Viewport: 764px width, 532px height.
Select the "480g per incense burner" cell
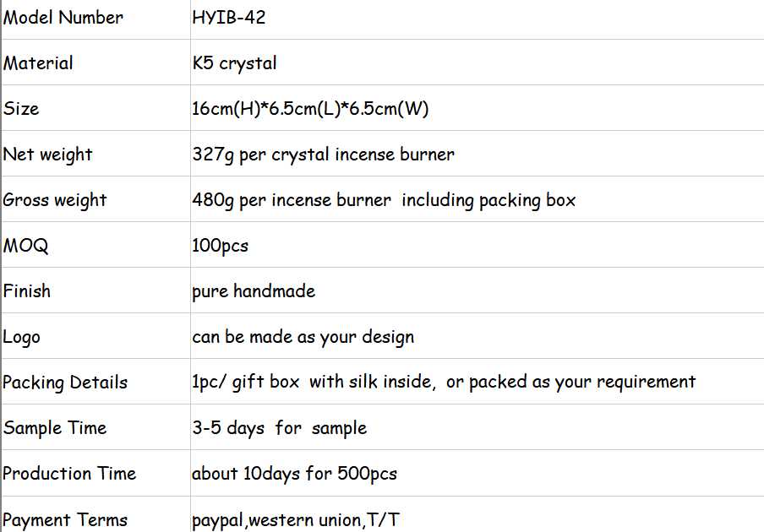(384, 200)
